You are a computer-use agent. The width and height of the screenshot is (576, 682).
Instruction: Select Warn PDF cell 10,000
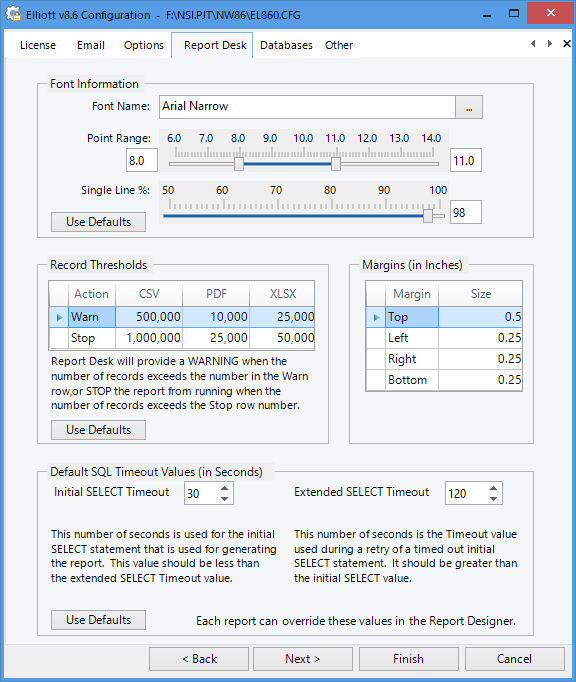pyautogui.click(x=216, y=317)
